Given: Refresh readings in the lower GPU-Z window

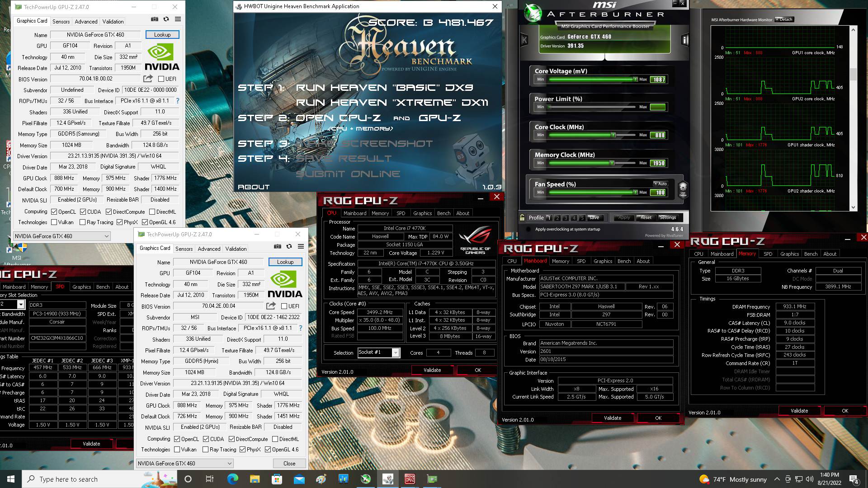Looking at the screenshot, I should pyautogui.click(x=289, y=247).
